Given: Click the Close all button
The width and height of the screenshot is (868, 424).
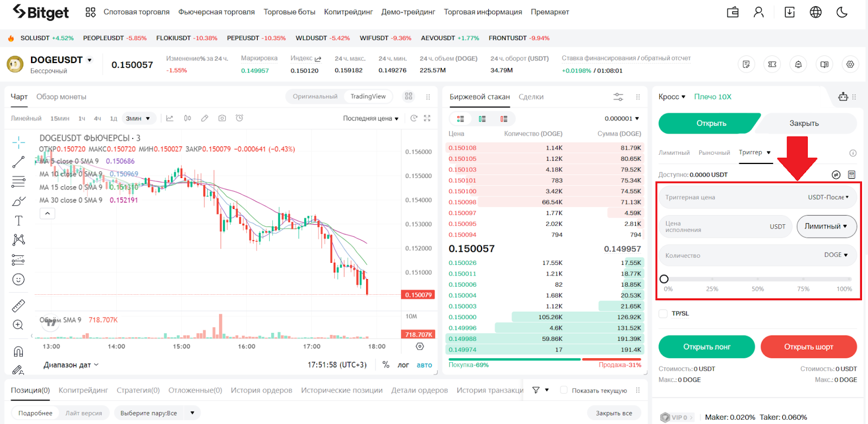Looking at the screenshot, I should click(x=614, y=413).
